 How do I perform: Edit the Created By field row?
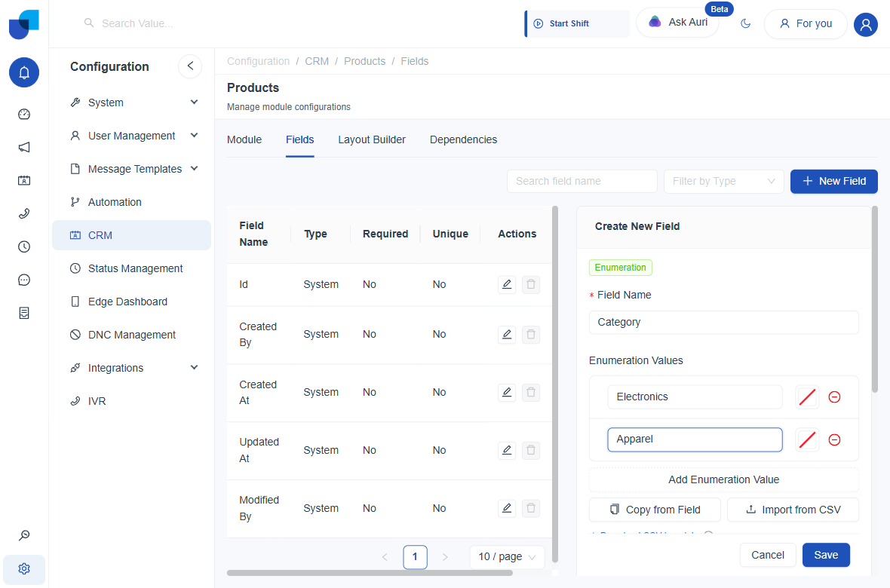(507, 334)
